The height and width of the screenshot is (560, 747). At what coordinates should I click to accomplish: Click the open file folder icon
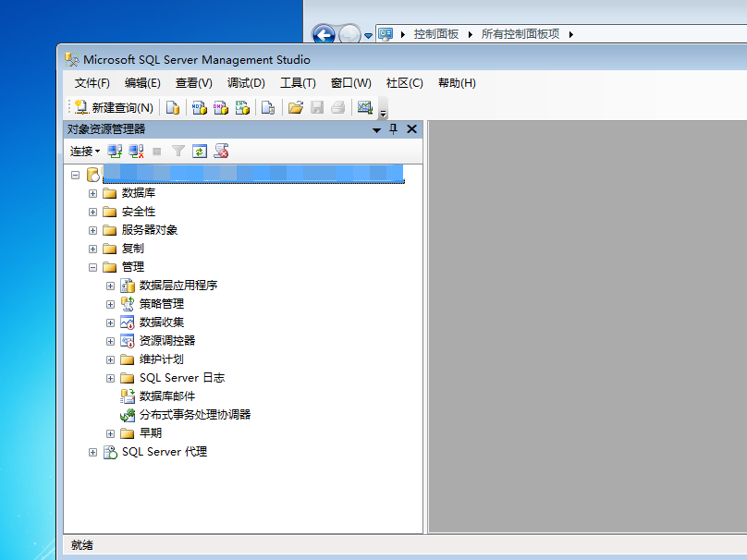(295, 107)
